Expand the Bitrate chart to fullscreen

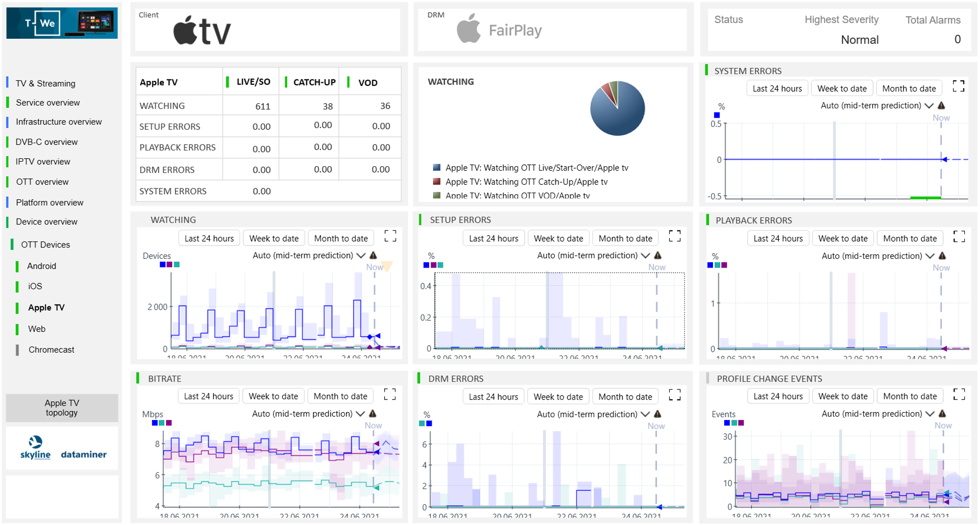click(x=390, y=394)
